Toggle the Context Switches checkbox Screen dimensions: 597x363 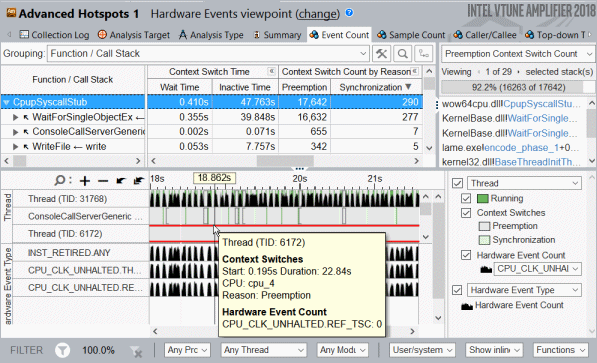466,213
